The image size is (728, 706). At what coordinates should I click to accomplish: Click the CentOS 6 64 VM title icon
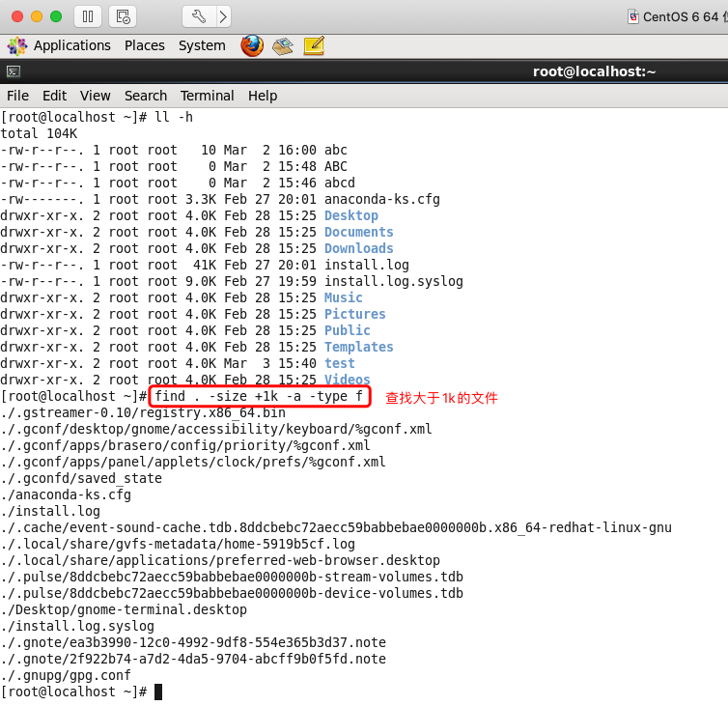(x=632, y=17)
